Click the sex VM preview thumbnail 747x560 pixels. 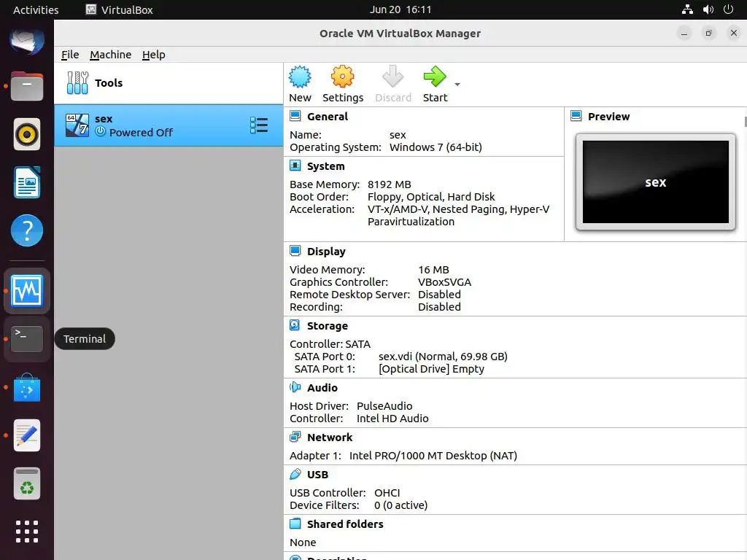coord(656,182)
